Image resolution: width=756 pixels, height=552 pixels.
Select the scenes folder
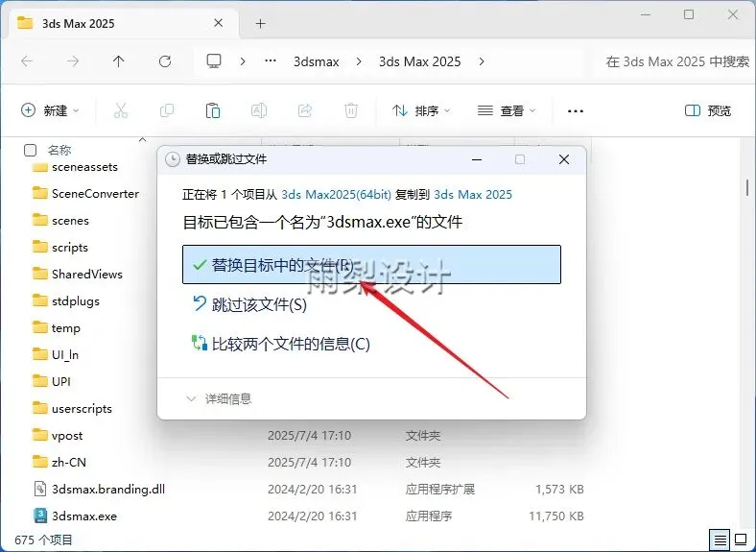pyautogui.click(x=70, y=221)
